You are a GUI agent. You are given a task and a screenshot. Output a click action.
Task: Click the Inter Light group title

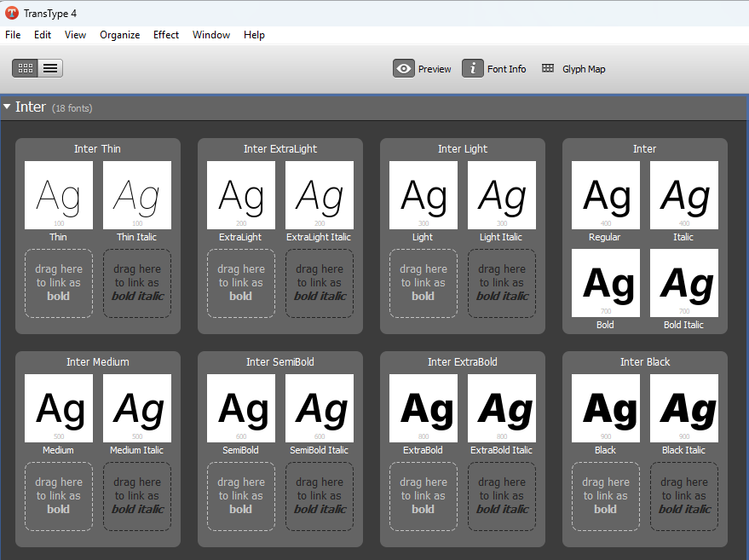click(x=463, y=149)
